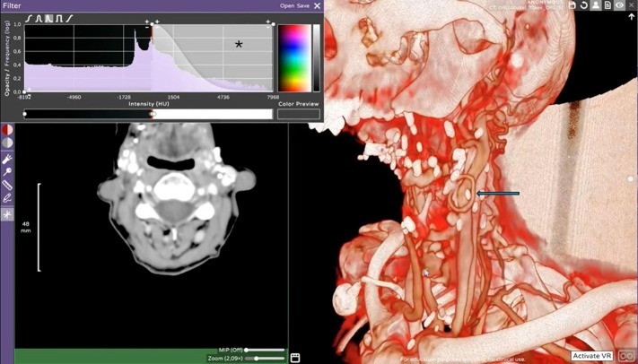The image size is (638, 364).
Task: Toggle the eye visibility icon
Action: [x=619, y=4]
